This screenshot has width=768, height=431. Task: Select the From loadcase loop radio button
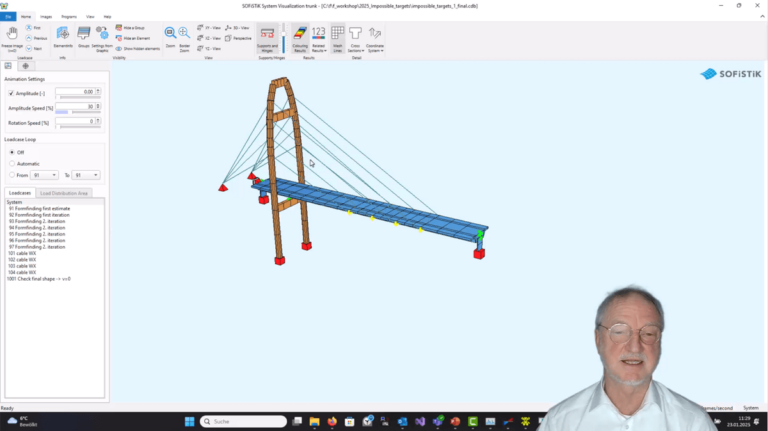pos(12,175)
